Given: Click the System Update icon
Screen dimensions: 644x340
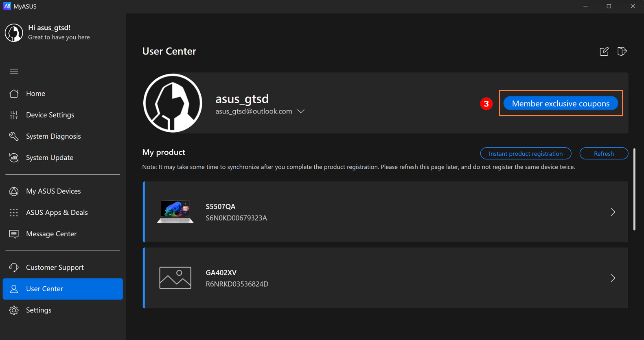Looking at the screenshot, I should tap(14, 158).
